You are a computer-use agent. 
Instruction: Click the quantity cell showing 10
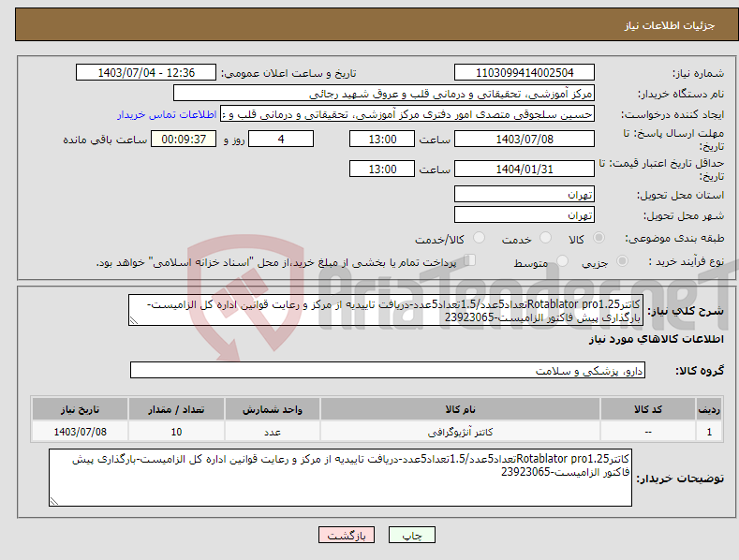[176, 432]
